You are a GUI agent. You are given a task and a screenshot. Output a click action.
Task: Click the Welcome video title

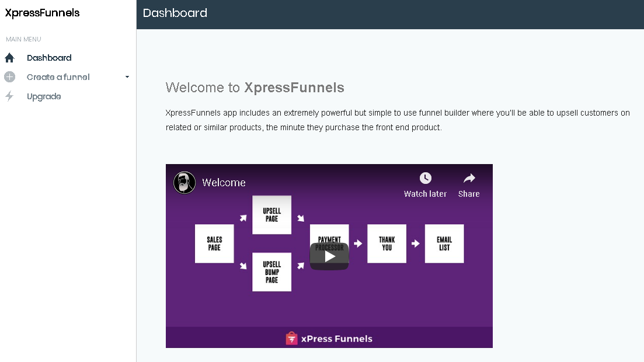[x=224, y=182]
